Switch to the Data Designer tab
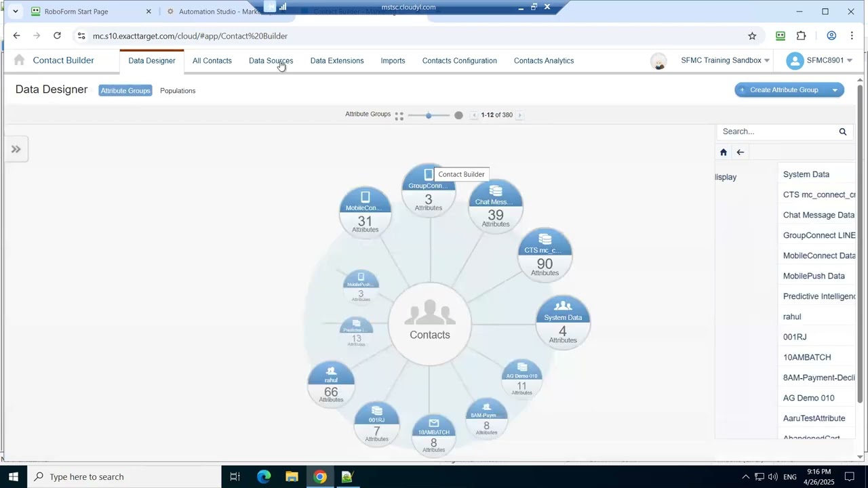The image size is (868, 488). [152, 61]
